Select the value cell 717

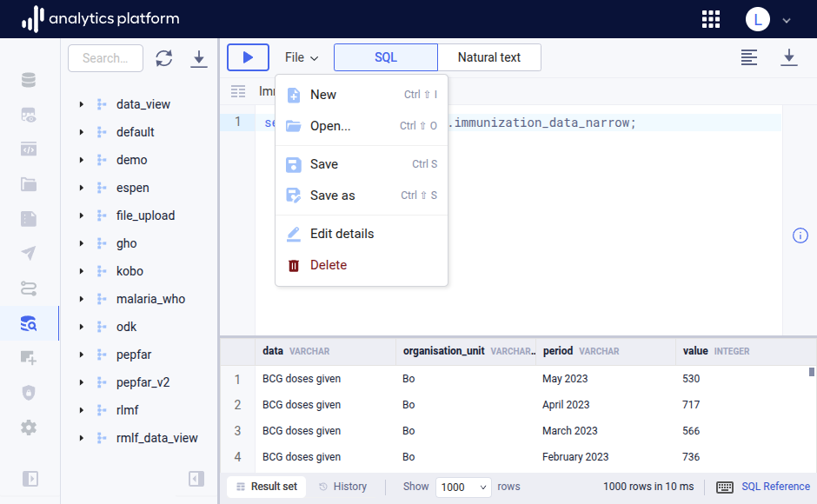point(691,405)
